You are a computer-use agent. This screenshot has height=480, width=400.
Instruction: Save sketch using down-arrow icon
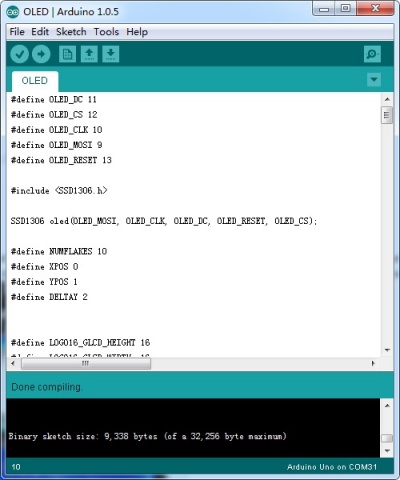point(111,54)
